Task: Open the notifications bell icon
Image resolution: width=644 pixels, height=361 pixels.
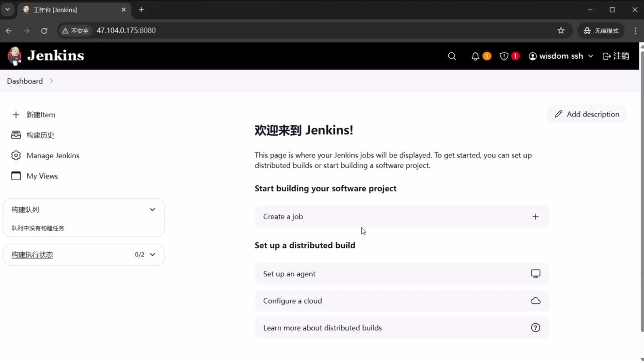Action: click(475, 56)
